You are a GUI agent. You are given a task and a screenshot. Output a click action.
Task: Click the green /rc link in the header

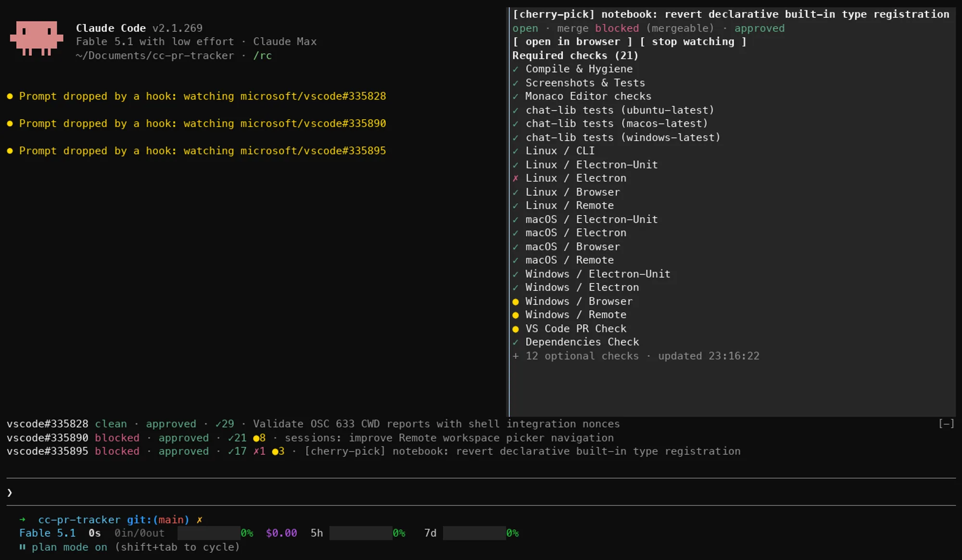point(263,56)
